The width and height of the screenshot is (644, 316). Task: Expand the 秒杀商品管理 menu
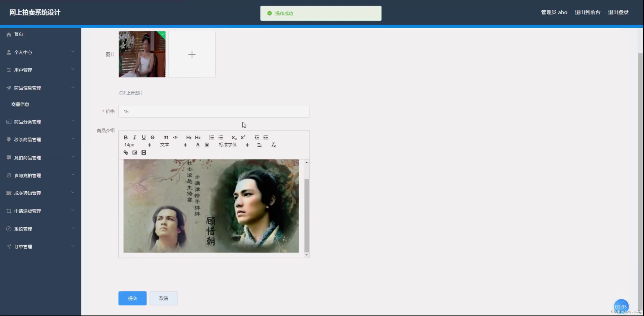coord(41,140)
